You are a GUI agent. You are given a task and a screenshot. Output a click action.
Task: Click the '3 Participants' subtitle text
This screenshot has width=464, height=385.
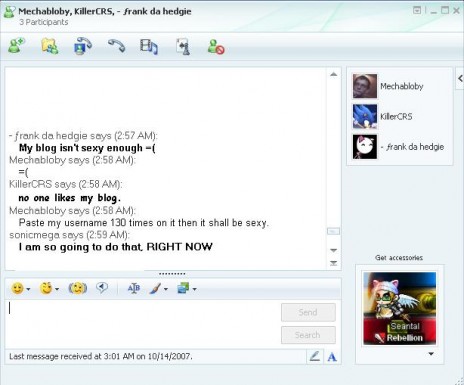click(x=43, y=22)
